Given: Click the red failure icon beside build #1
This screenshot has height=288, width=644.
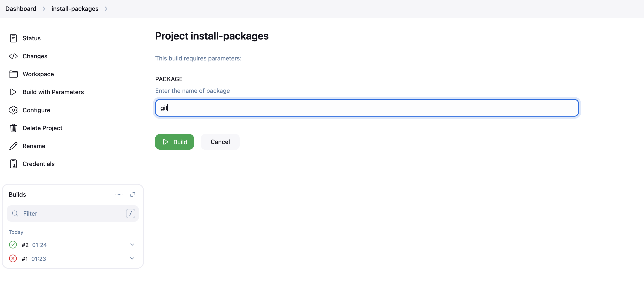Looking at the screenshot, I should coord(13,258).
